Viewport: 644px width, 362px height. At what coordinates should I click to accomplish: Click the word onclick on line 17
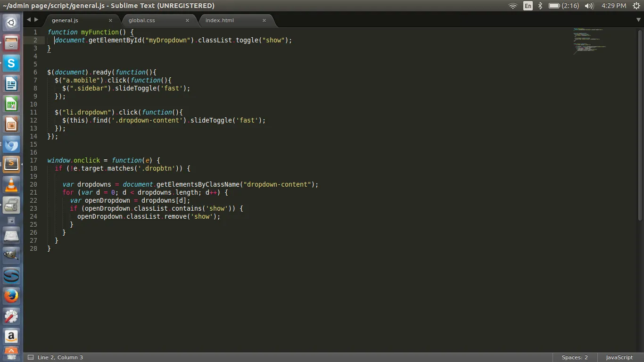pos(87,160)
